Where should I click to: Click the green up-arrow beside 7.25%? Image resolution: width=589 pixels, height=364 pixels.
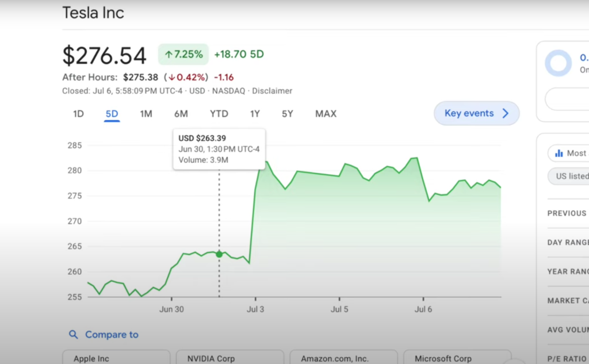coord(169,53)
